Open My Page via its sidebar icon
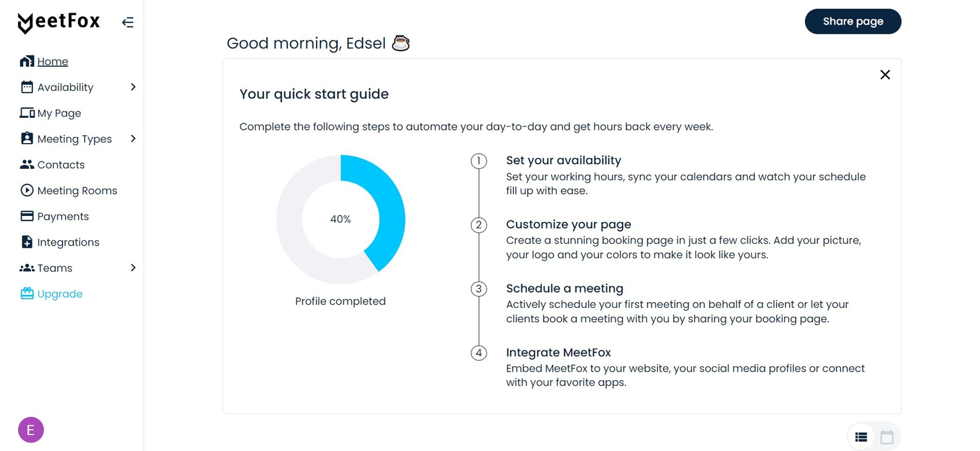980x451 pixels. point(25,113)
